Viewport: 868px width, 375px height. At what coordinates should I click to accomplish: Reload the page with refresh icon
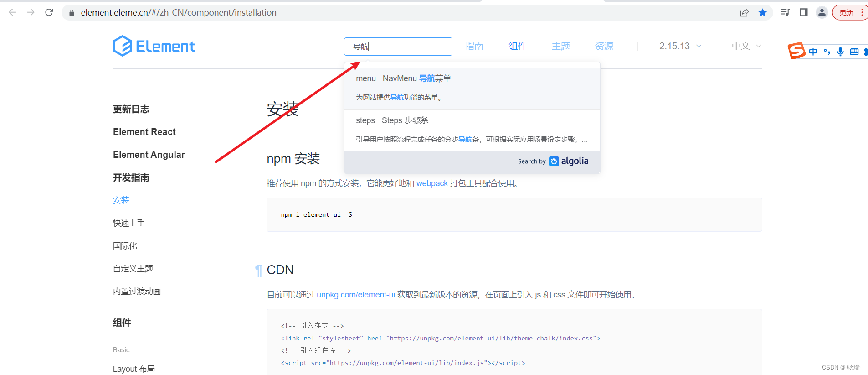pyautogui.click(x=49, y=12)
